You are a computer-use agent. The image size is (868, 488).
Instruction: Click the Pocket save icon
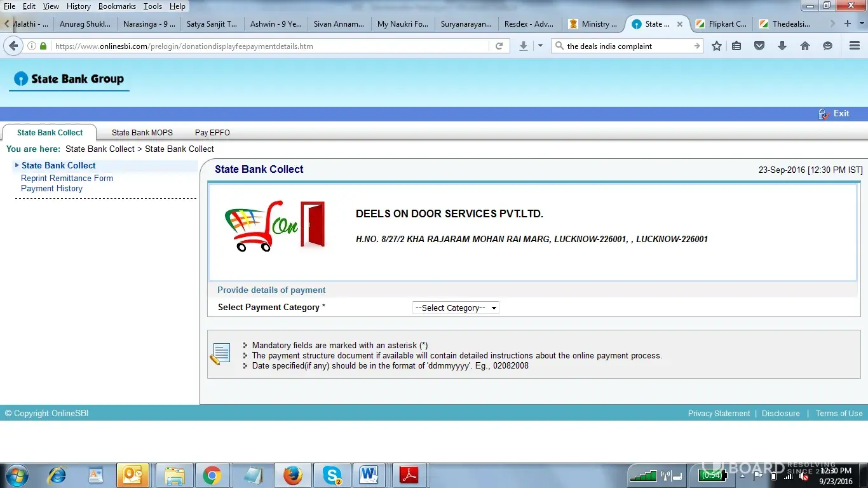759,46
